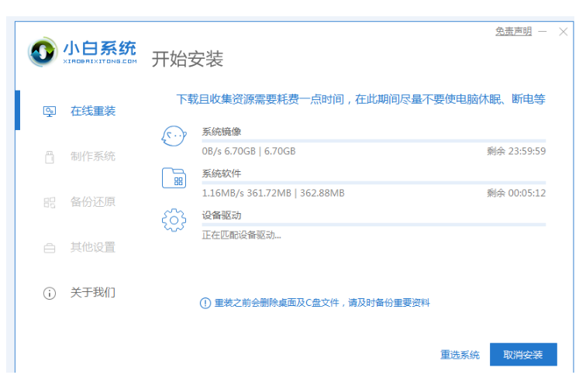Click the 系统镜像 label

click(222, 132)
